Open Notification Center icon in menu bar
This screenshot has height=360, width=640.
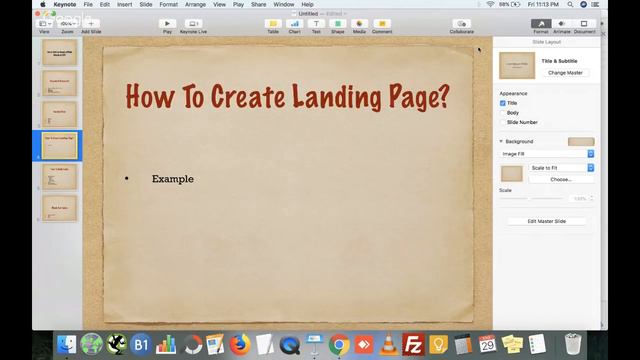click(596, 4)
